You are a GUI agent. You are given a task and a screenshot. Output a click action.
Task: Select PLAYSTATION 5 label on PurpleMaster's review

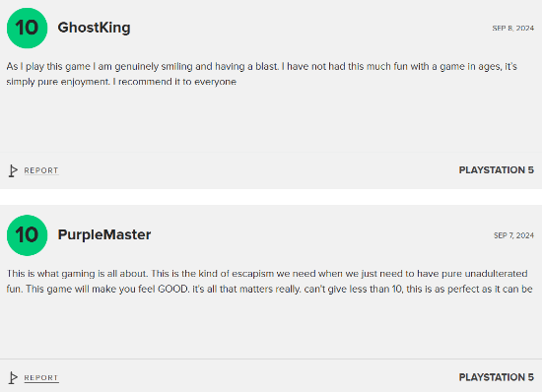[x=497, y=377]
